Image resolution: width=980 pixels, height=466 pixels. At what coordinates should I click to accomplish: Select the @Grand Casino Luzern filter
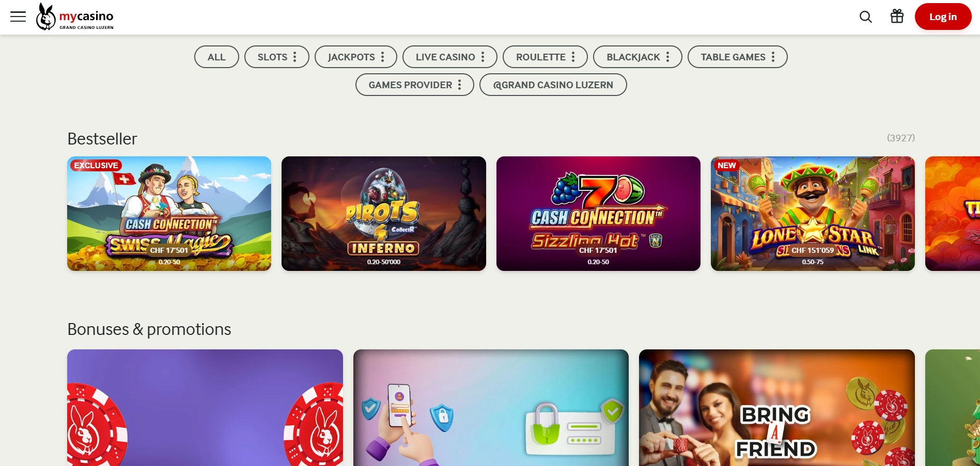pyautogui.click(x=553, y=85)
